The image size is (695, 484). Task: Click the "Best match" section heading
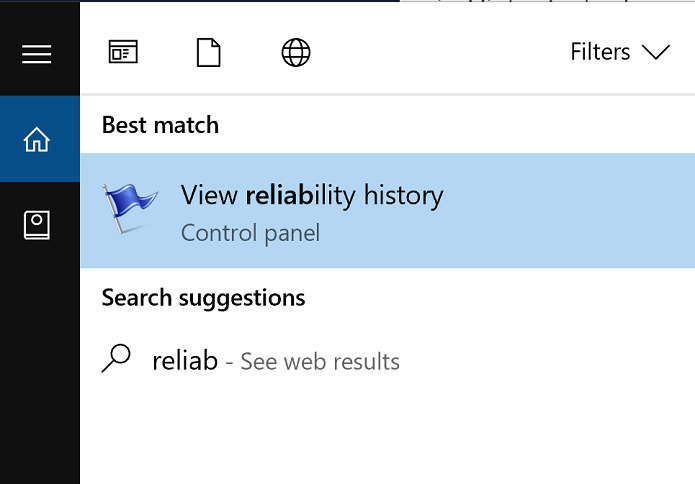pyautogui.click(x=160, y=125)
